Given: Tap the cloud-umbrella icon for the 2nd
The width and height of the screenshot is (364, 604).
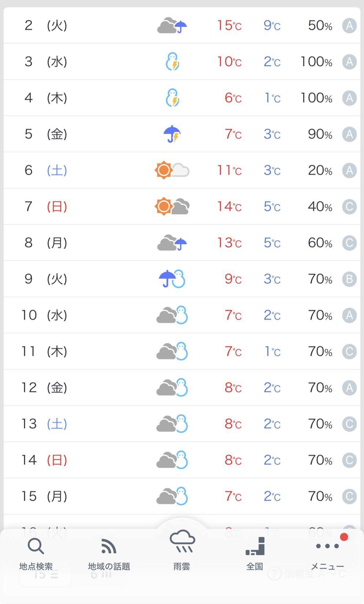Looking at the screenshot, I should pyautogui.click(x=172, y=26).
